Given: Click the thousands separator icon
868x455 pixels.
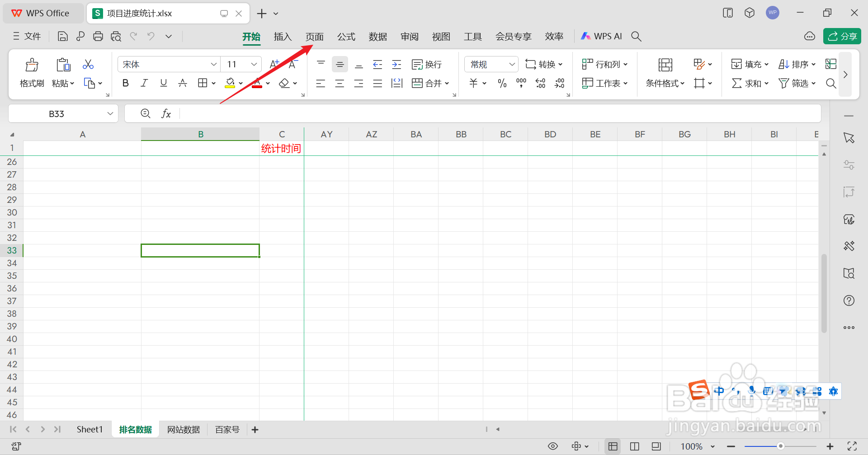Looking at the screenshot, I should 521,83.
